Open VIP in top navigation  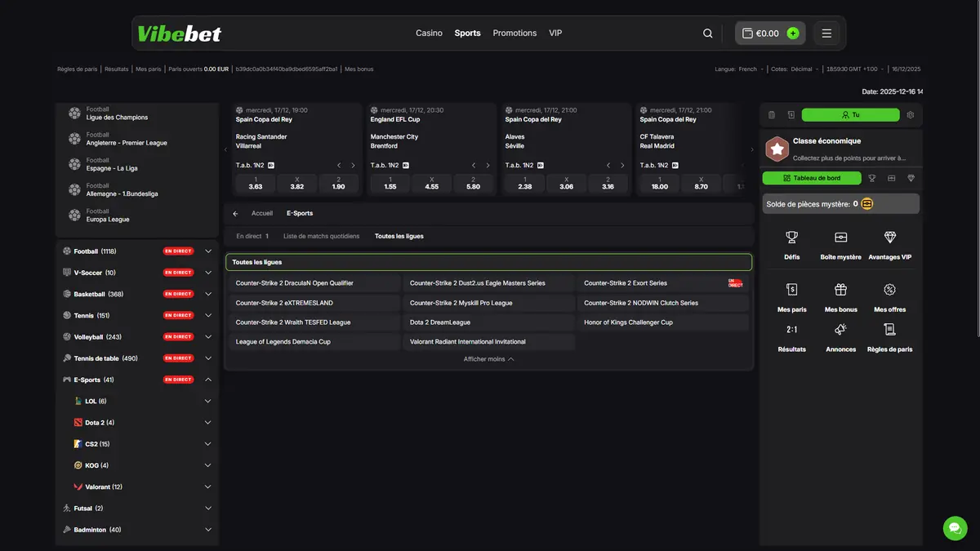(x=555, y=33)
